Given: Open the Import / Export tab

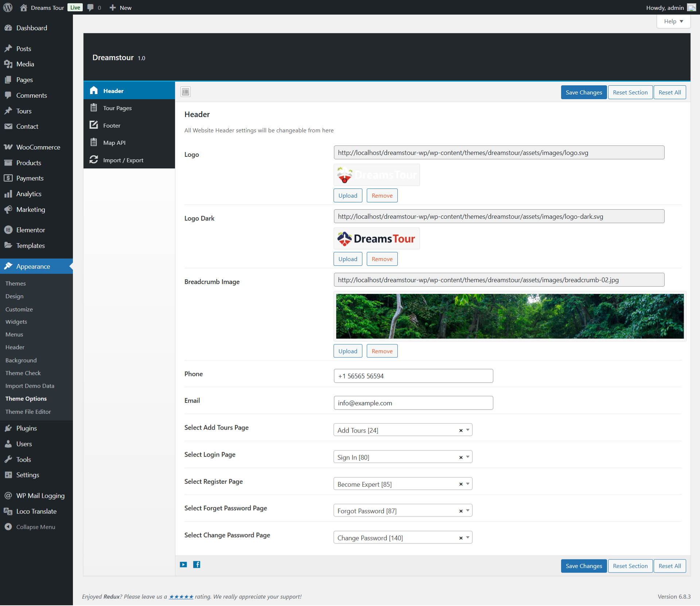Looking at the screenshot, I should (x=123, y=160).
